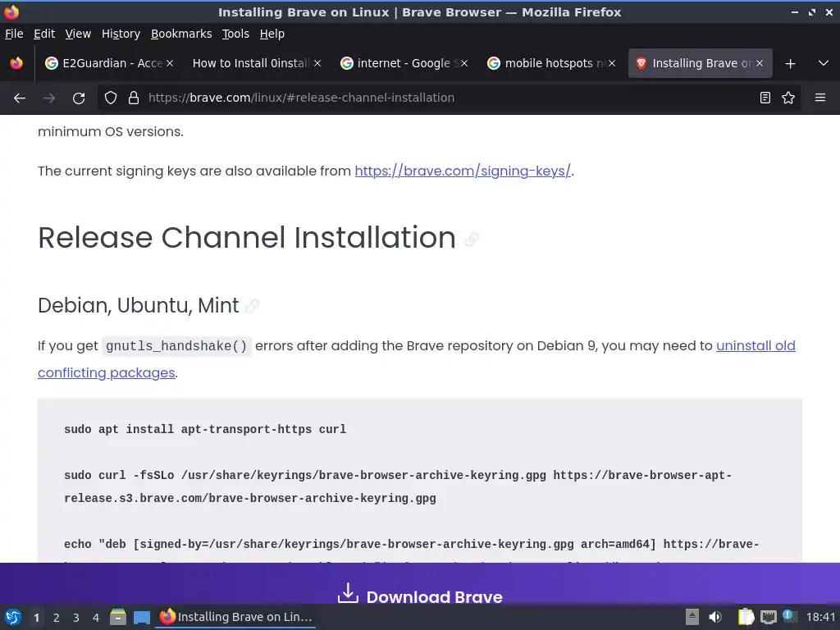Open Firefox application hamburger menu

(820, 98)
